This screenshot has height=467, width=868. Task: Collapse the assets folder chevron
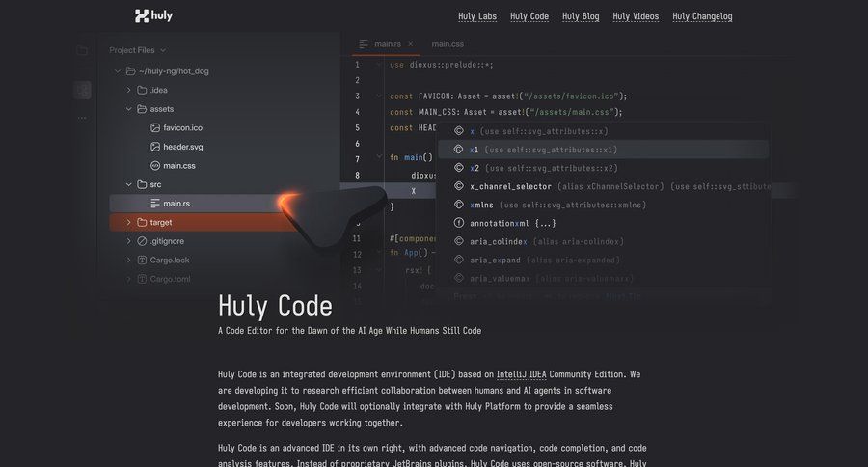[x=129, y=109]
